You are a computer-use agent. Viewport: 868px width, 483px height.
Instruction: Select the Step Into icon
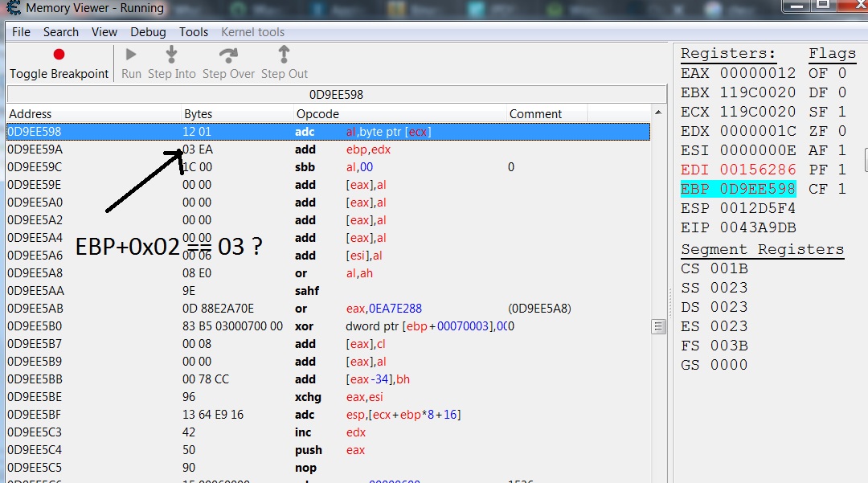[x=171, y=55]
